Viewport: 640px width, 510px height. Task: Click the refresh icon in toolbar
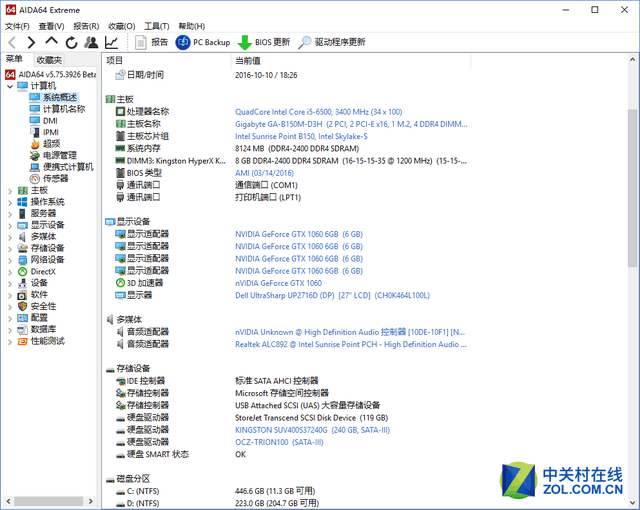tap(71, 42)
